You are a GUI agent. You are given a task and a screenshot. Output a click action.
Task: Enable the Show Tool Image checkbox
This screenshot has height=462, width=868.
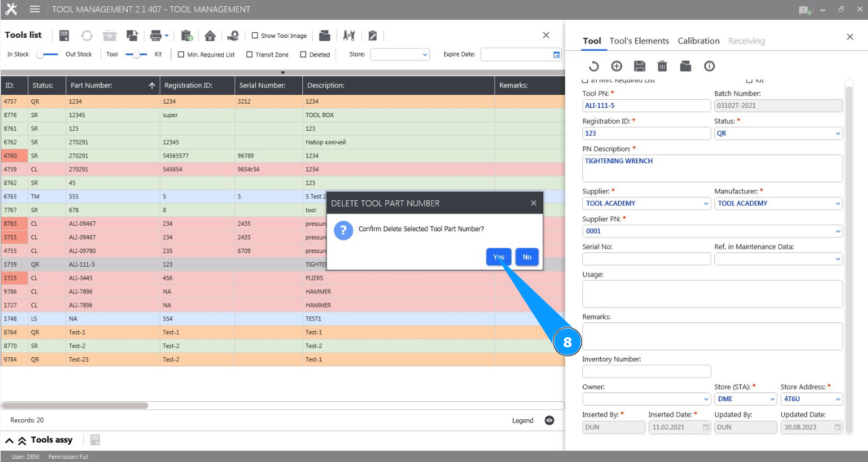coord(255,36)
